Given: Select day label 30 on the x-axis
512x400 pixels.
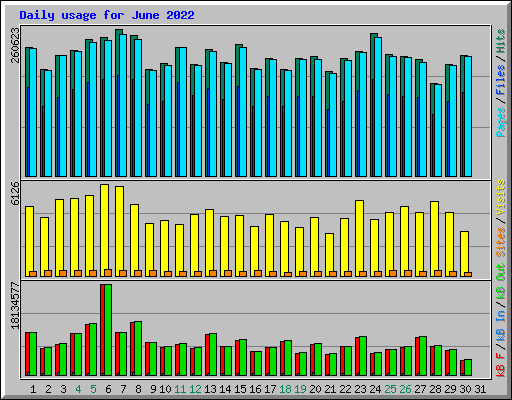Looking at the screenshot, I should (x=465, y=389).
